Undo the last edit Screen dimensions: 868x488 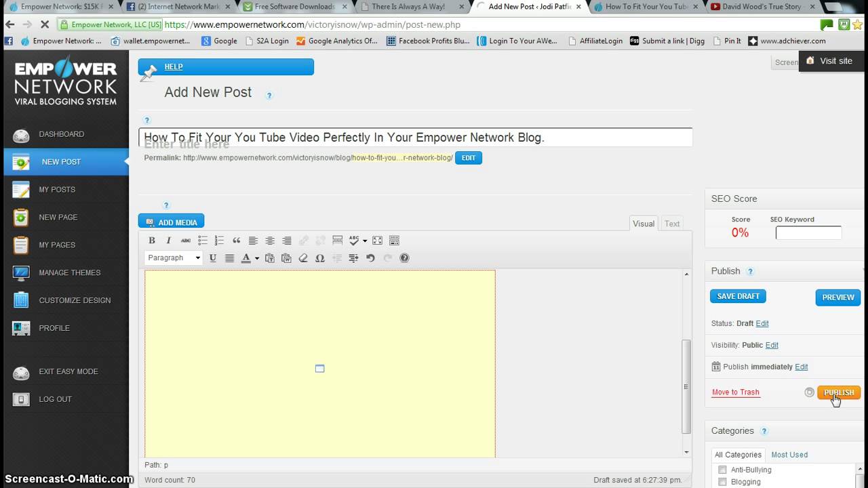[370, 258]
